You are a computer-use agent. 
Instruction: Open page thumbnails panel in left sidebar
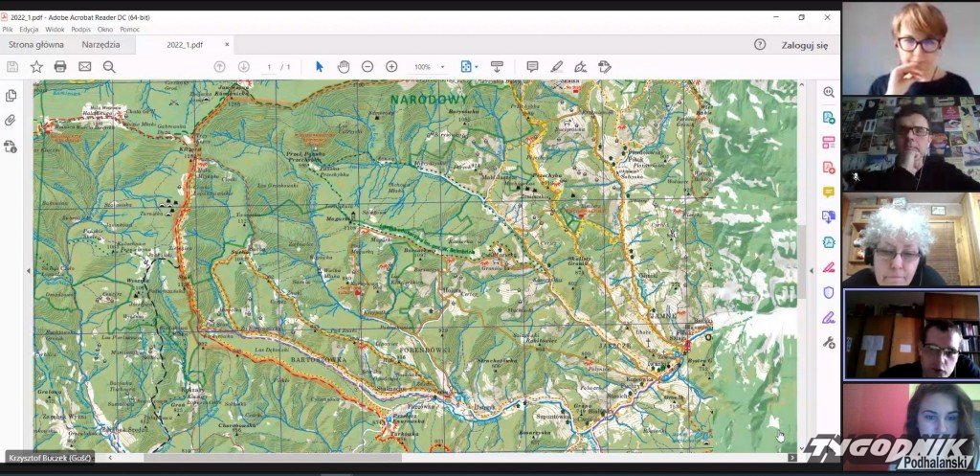(11, 96)
